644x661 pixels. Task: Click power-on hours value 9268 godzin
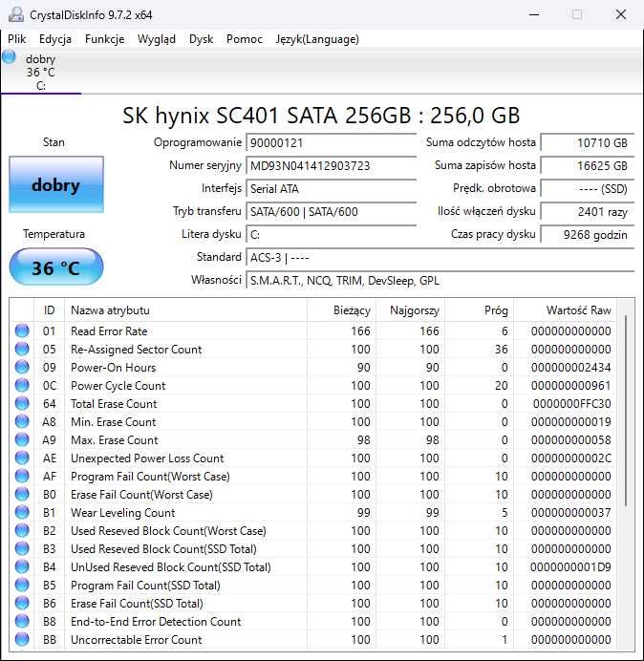[x=588, y=234]
